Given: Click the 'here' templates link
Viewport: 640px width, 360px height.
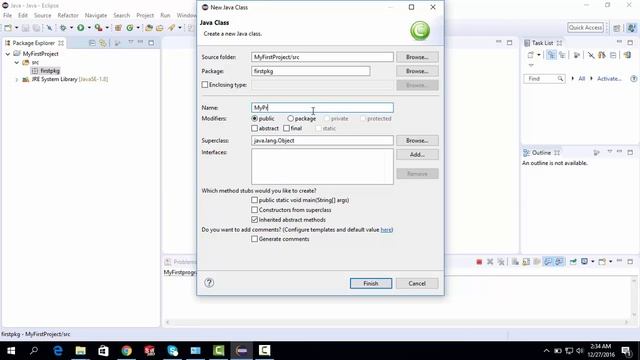Looking at the screenshot, I should pos(386,230).
